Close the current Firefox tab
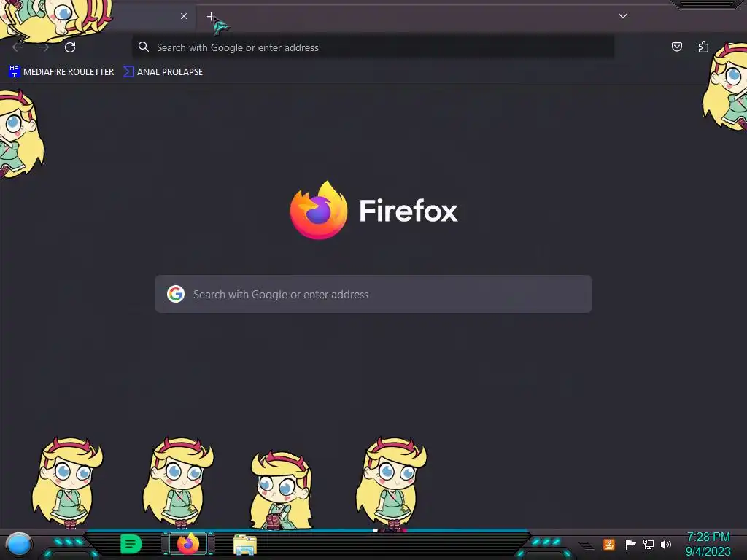Screen dimensions: 747x560 (x=183, y=16)
